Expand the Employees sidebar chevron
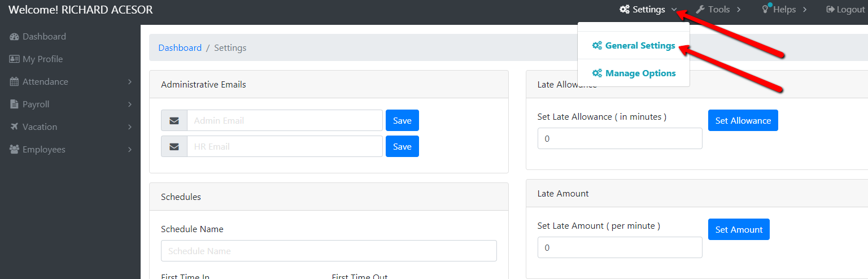The height and width of the screenshot is (279, 868). click(130, 150)
